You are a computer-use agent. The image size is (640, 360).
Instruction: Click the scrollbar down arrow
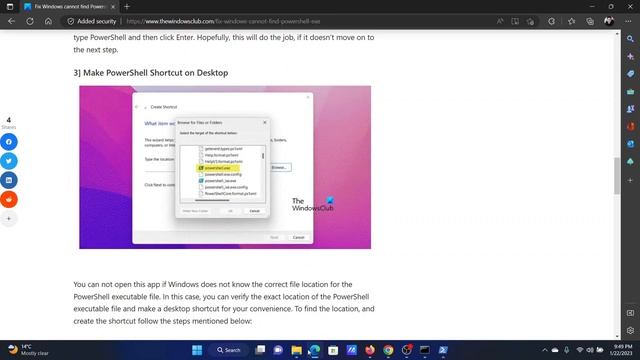[x=617, y=336]
